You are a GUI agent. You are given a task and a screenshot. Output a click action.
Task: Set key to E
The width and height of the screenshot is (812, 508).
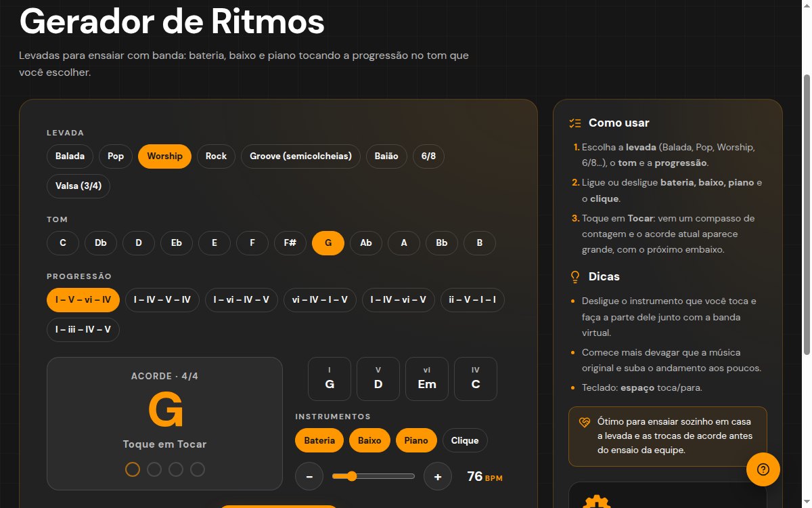click(x=215, y=242)
